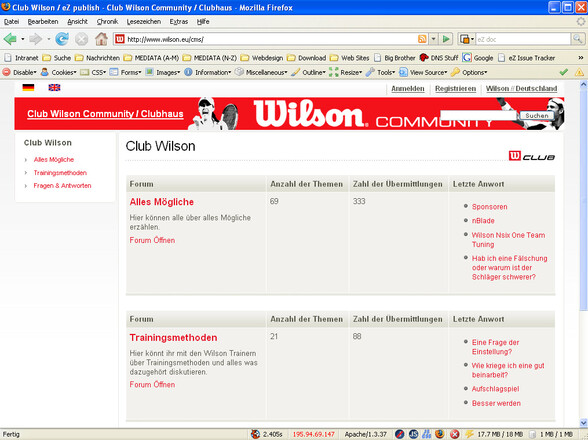Open the Hilfe menu

[203, 22]
